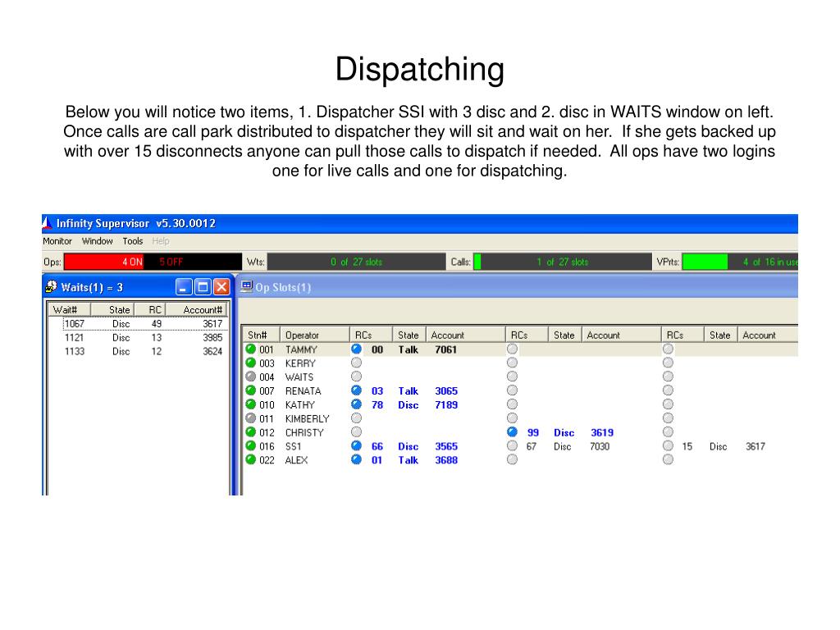Maximize the Waits window
This screenshot has width=840, height=630.
(203, 287)
